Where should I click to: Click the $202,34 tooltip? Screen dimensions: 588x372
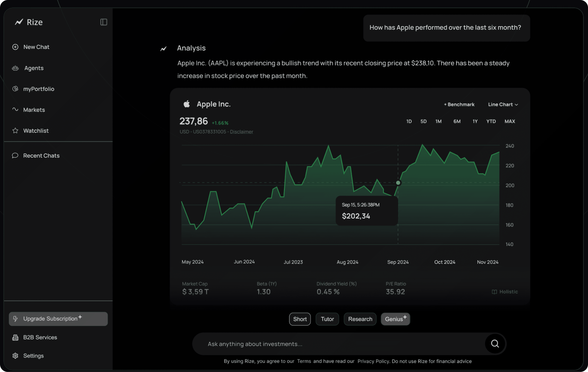367,211
